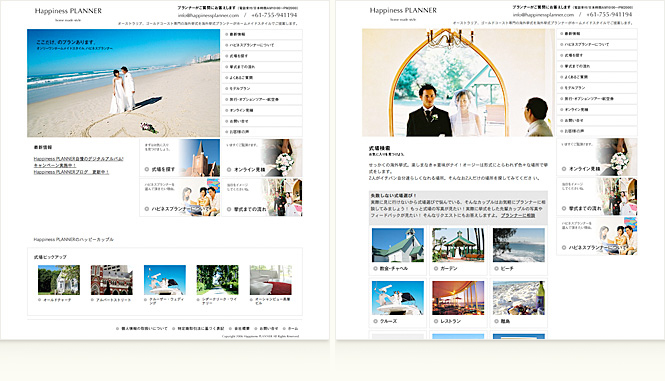Open モデルプラン in venue search page menu
Viewport: 665px width, 381px height.
pyautogui.click(x=597, y=88)
